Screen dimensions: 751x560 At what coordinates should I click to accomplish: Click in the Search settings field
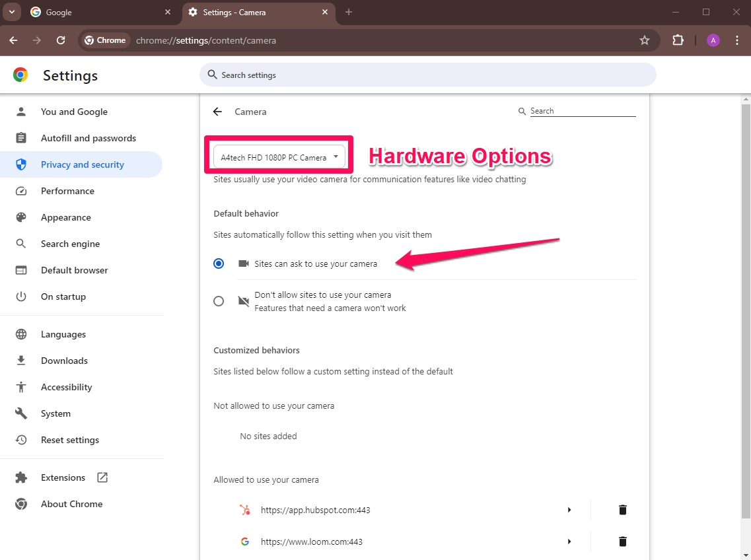pyautogui.click(x=427, y=75)
